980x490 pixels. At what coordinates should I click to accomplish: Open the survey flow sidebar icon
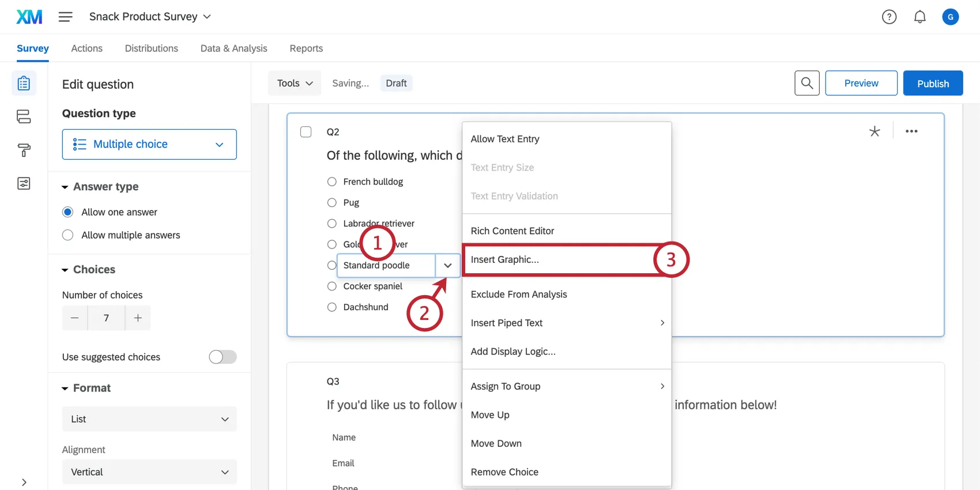tap(24, 116)
